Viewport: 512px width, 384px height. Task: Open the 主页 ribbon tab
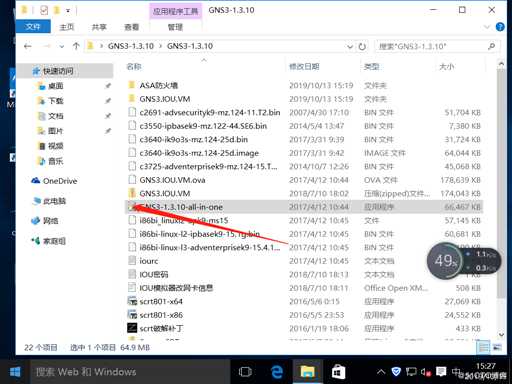pyautogui.click(x=67, y=27)
